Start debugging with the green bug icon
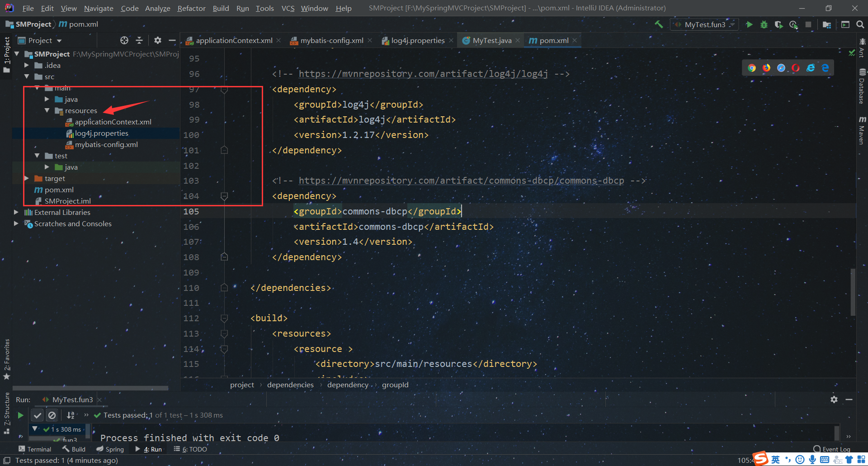The height and width of the screenshot is (466, 868). pos(764,24)
